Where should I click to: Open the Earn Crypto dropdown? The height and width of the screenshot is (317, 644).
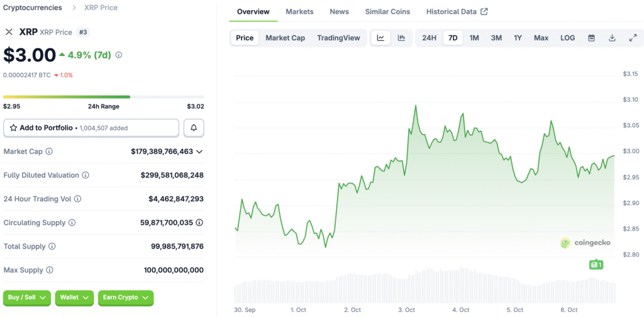tap(126, 297)
